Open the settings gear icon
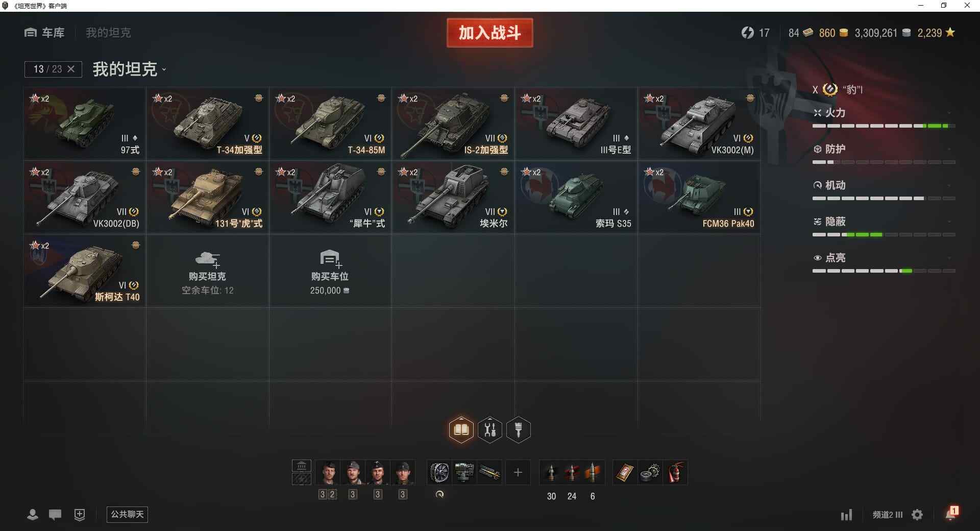This screenshot has width=980, height=531. click(917, 515)
